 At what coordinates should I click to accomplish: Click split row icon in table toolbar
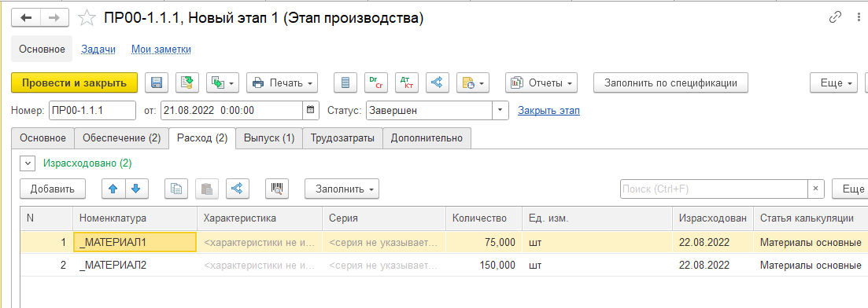click(x=238, y=189)
